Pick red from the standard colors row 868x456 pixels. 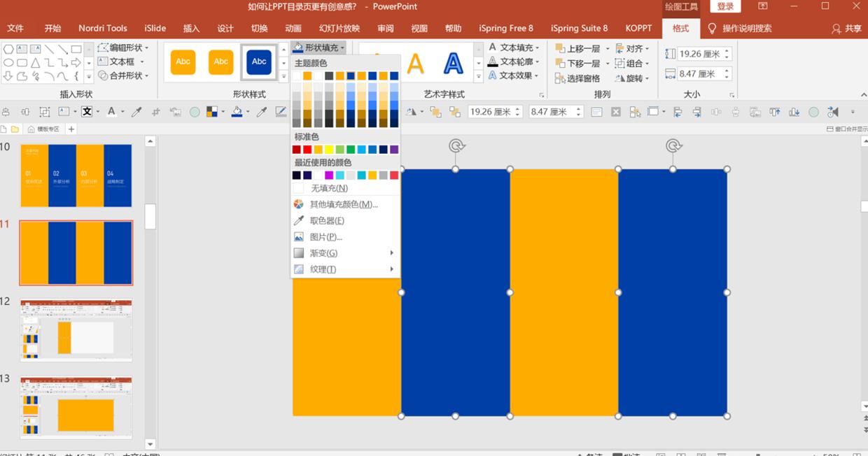[307, 150]
